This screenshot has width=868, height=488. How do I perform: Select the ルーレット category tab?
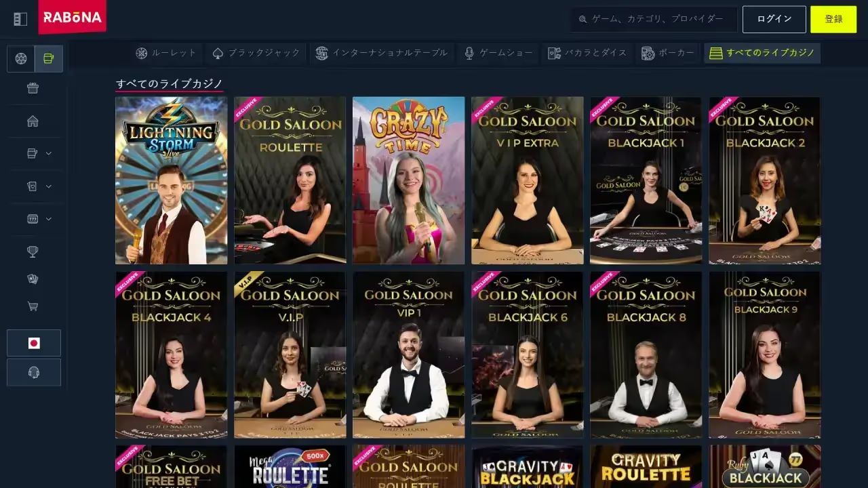[166, 53]
